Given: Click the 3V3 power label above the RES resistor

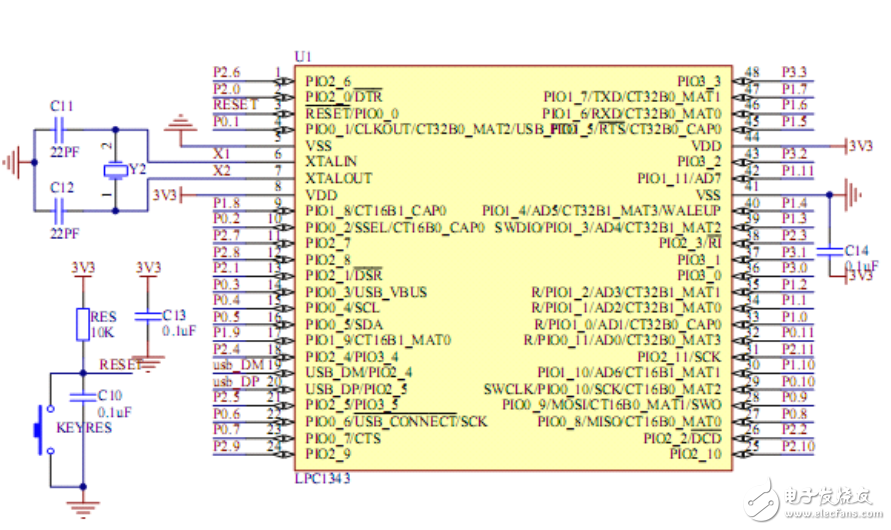Looking at the screenshot, I should coord(84,268).
